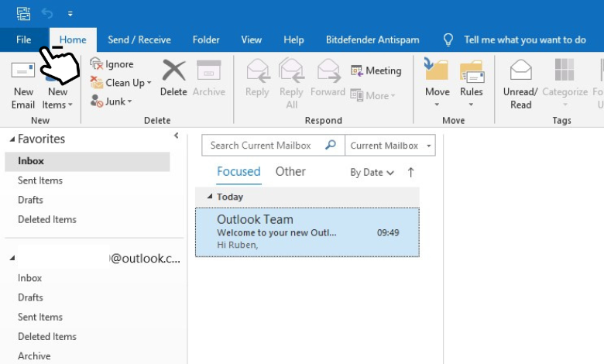Select Inbox under Favorites
The width and height of the screenshot is (604, 364).
point(88,161)
